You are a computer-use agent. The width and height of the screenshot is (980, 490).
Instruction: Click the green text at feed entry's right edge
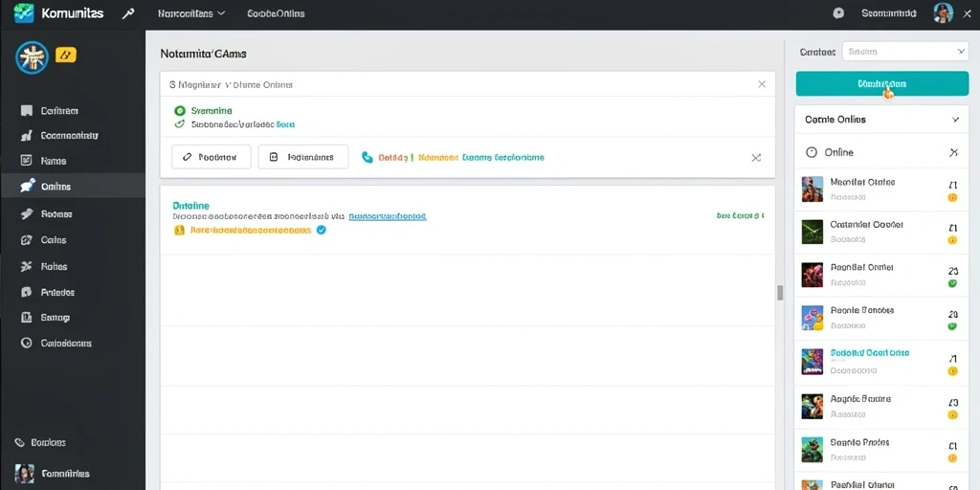coord(740,215)
